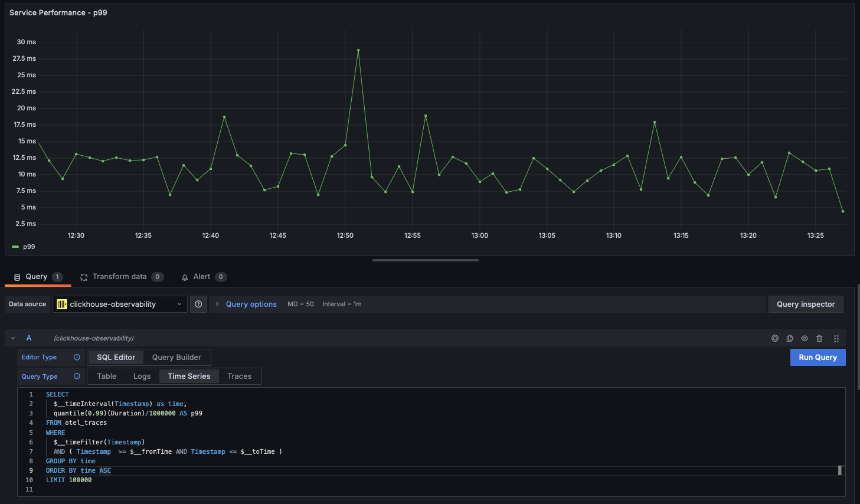Delete query A via the trash icon

819,338
